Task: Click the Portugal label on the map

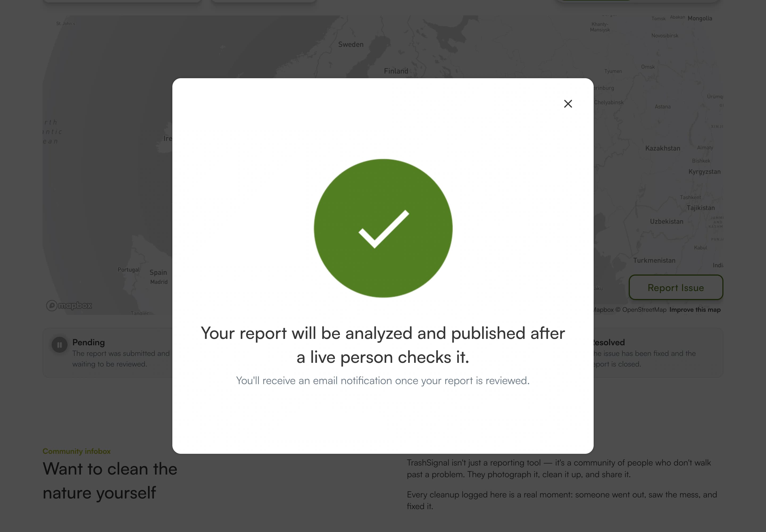Action: click(128, 270)
